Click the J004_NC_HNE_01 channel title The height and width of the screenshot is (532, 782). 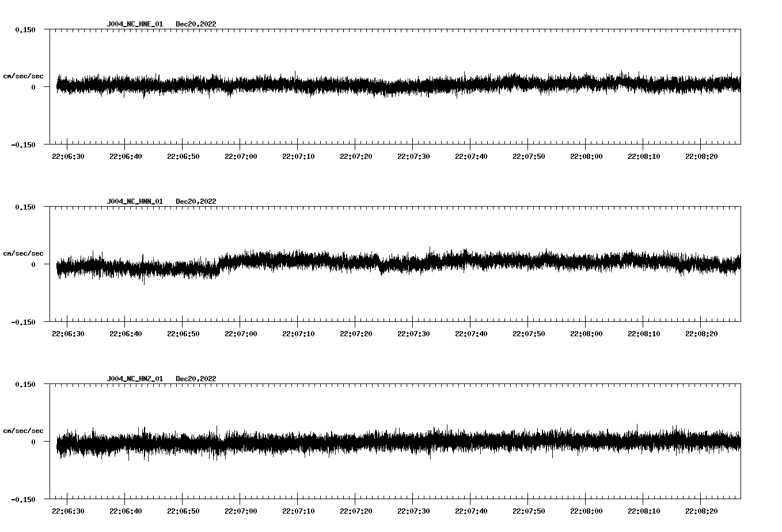135,24
